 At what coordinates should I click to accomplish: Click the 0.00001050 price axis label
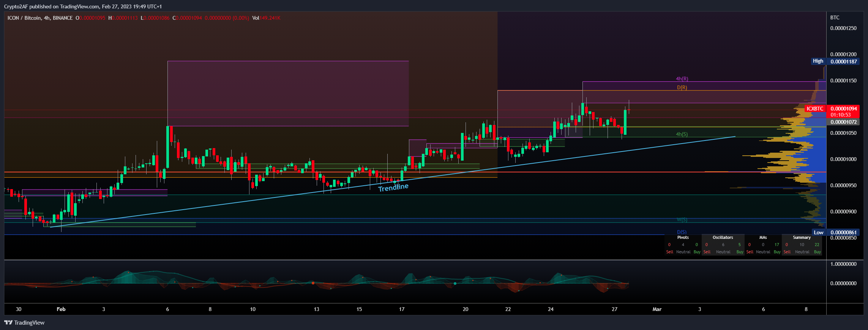[843, 133]
